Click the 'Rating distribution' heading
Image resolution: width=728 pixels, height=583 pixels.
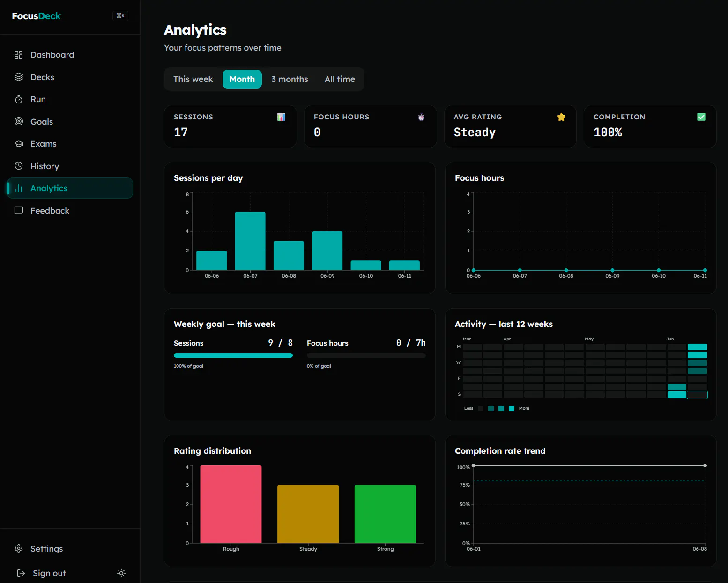[x=212, y=451]
